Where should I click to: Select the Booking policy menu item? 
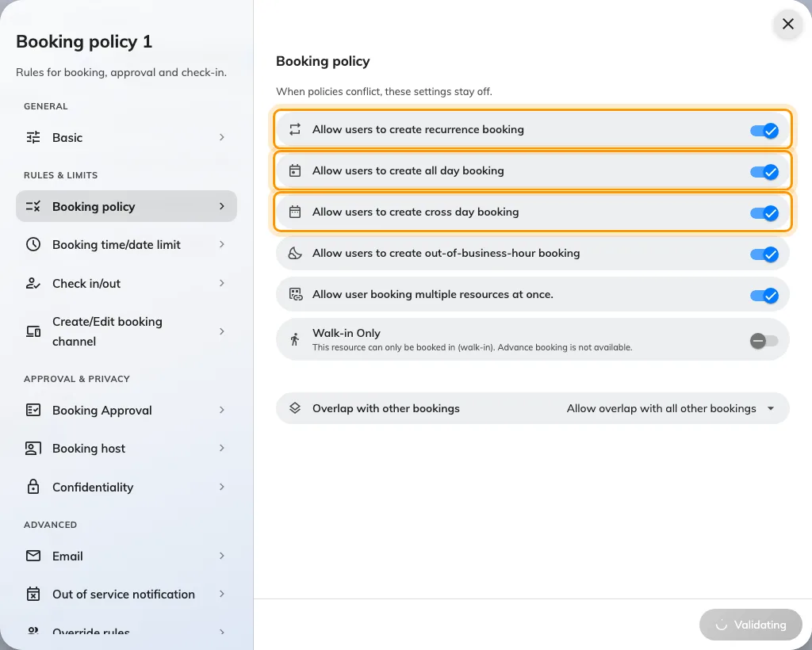(x=126, y=206)
